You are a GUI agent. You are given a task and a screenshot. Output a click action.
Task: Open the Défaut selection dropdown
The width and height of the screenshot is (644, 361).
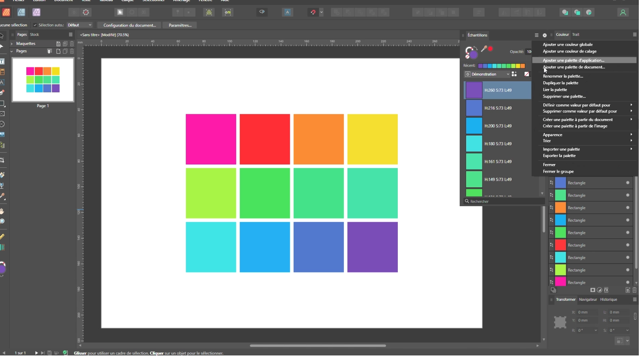pyautogui.click(x=80, y=25)
